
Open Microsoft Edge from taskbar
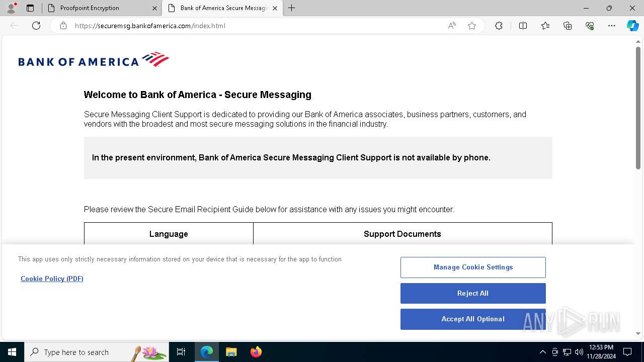[207, 352]
